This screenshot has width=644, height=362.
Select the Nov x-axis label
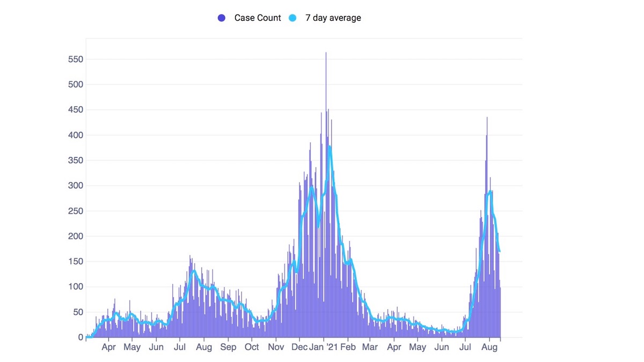[276, 347]
